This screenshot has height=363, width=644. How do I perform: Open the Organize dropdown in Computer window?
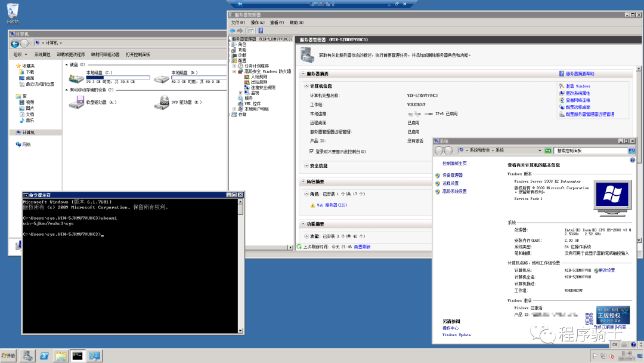pyautogui.click(x=20, y=54)
